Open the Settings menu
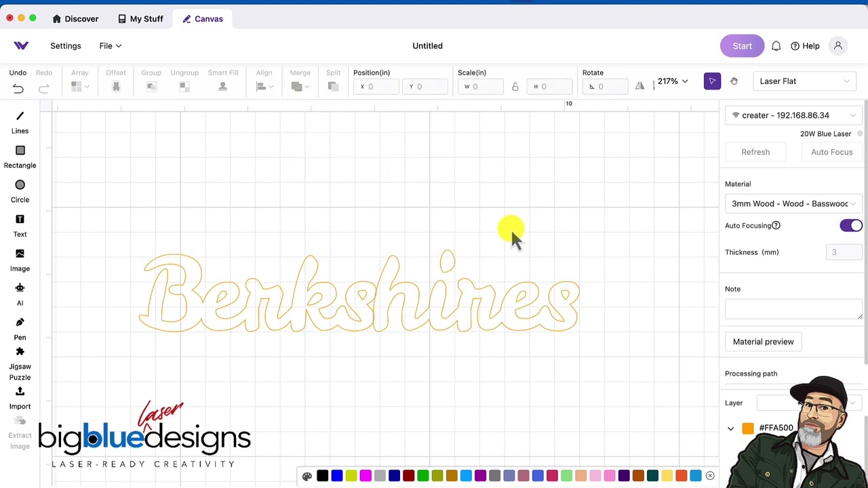 [66, 46]
